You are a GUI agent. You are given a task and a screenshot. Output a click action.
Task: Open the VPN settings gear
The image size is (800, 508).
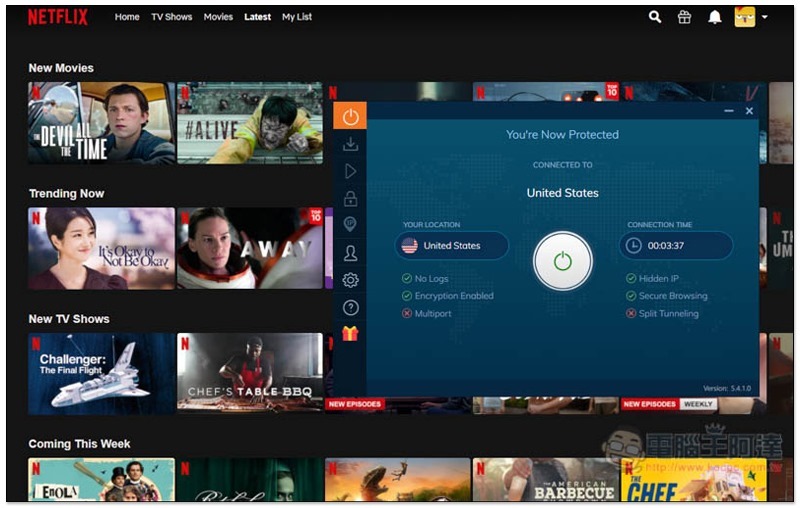pos(351,280)
